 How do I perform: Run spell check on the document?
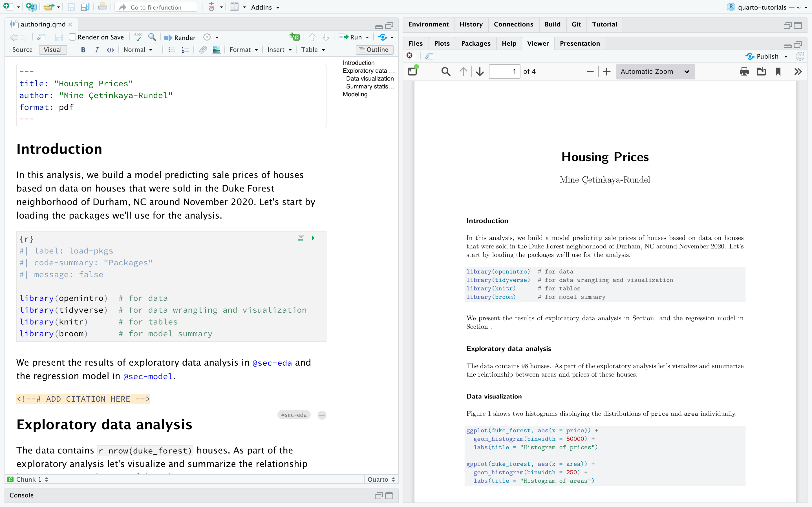pos(138,37)
